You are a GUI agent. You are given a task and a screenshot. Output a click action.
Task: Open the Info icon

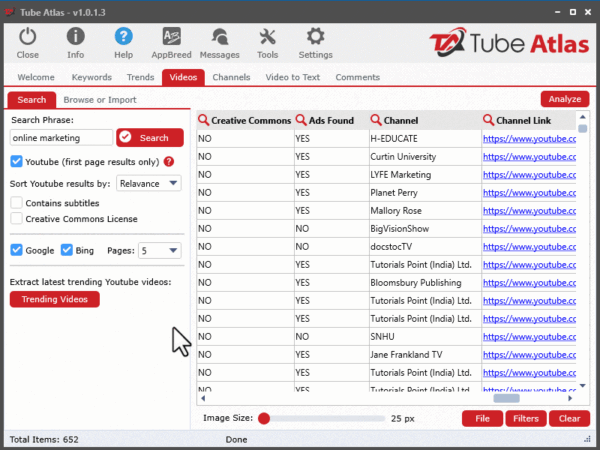point(75,37)
